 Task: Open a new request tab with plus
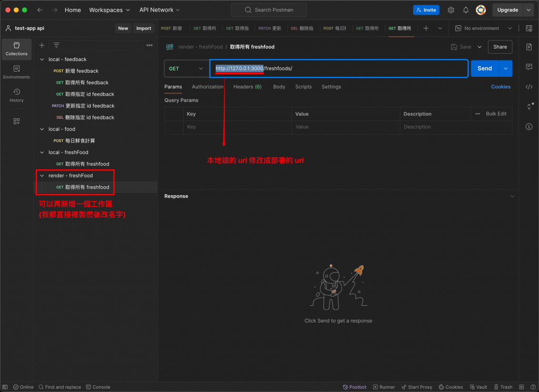[426, 28]
